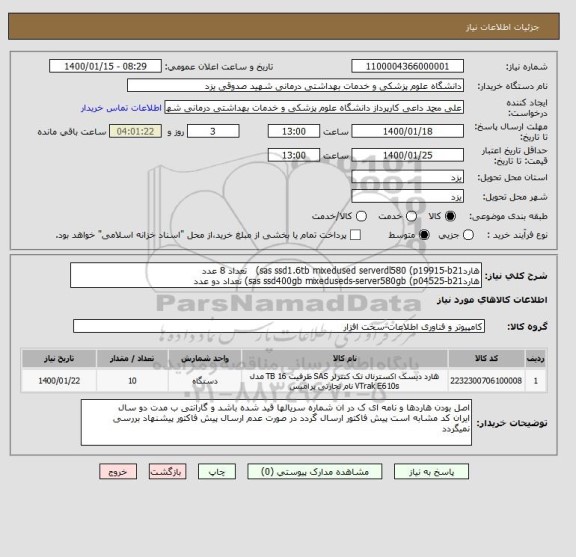This screenshot has width=576, height=557.
Task: Click the request number field 1100004366000001
Action: click(407, 66)
